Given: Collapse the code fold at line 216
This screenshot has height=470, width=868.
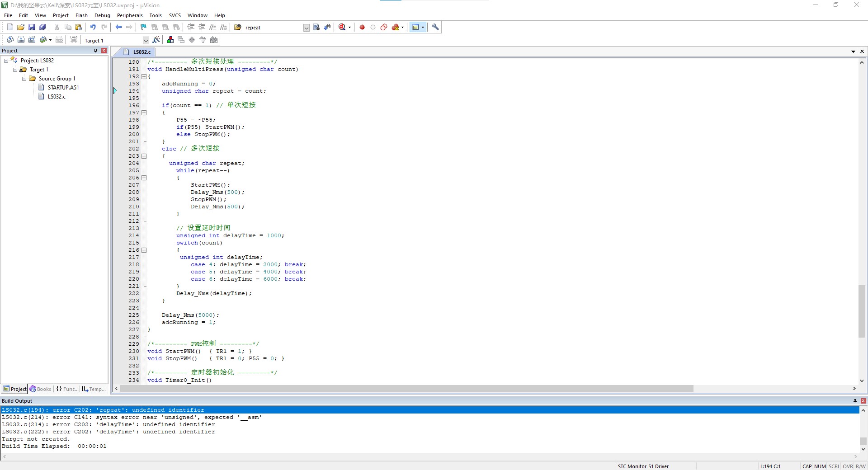Looking at the screenshot, I should click(144, 250).
